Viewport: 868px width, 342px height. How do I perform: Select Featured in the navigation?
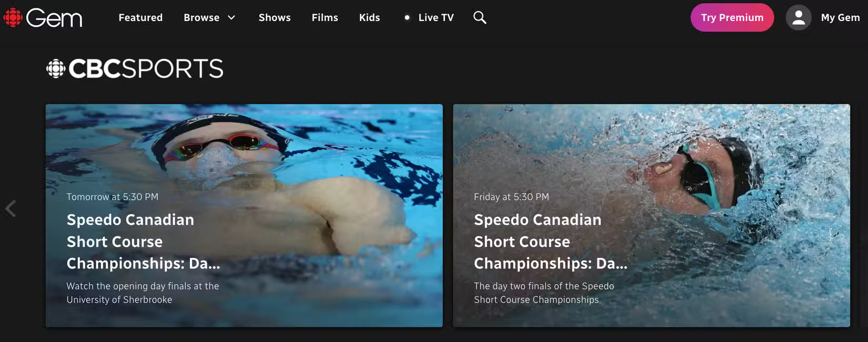click(x=140, y=17)
